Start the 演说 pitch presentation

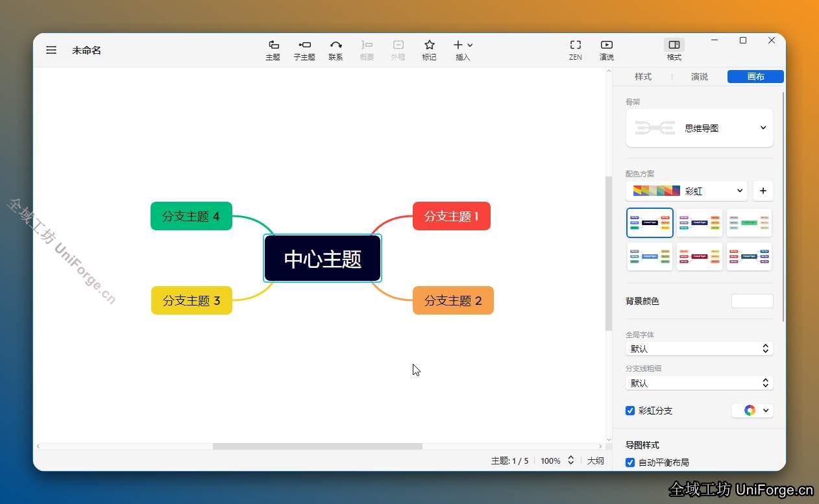607,50
